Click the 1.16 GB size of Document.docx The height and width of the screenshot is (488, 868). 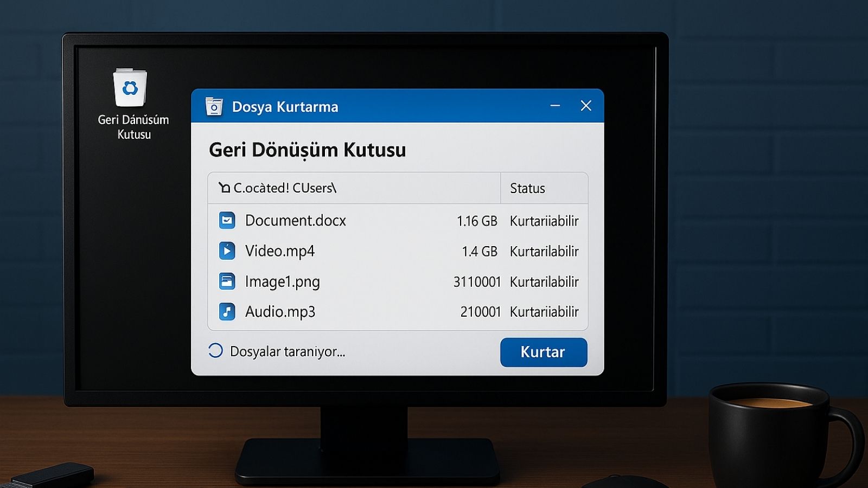(477, 221)
